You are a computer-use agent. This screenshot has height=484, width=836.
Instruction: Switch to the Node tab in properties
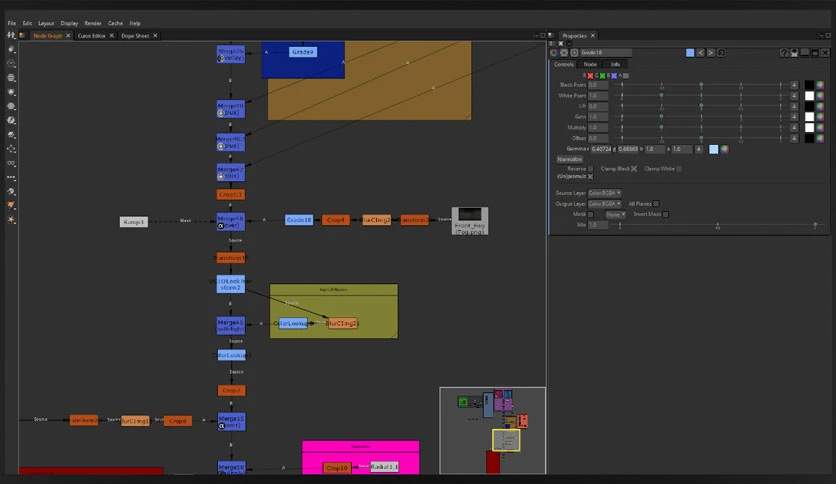(590, 64)
